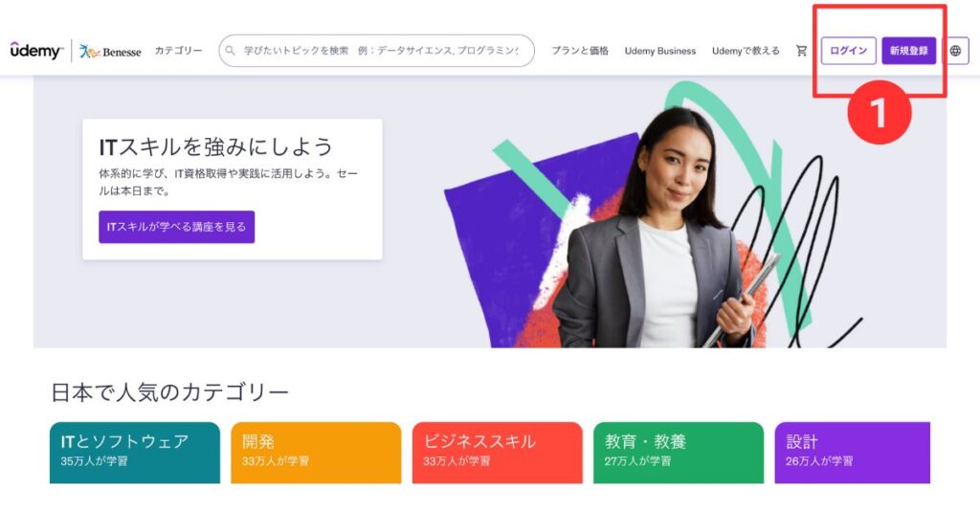The image size is (980, 513).
Task: Click ITスキルが学べる講座を見る button
Action: 177,227
